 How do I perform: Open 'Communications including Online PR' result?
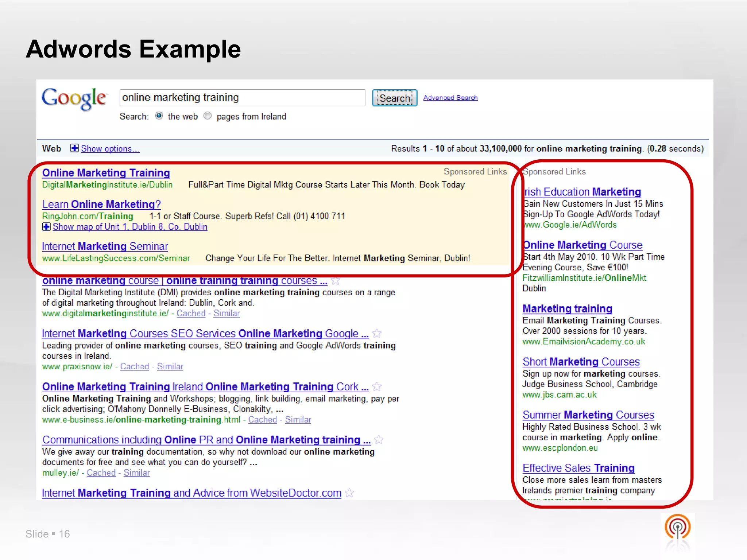pyautogui.click(x=206, y=440)
